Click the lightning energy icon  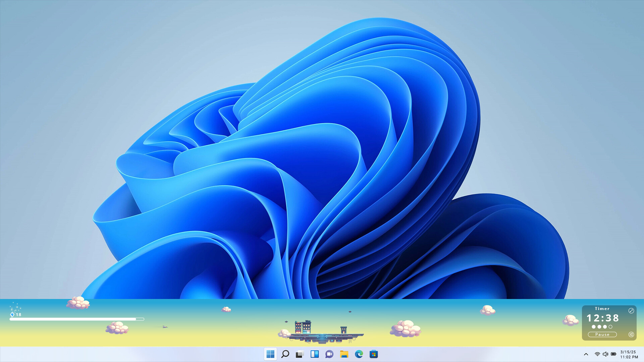pyautogui.click(x=13, y=315)
